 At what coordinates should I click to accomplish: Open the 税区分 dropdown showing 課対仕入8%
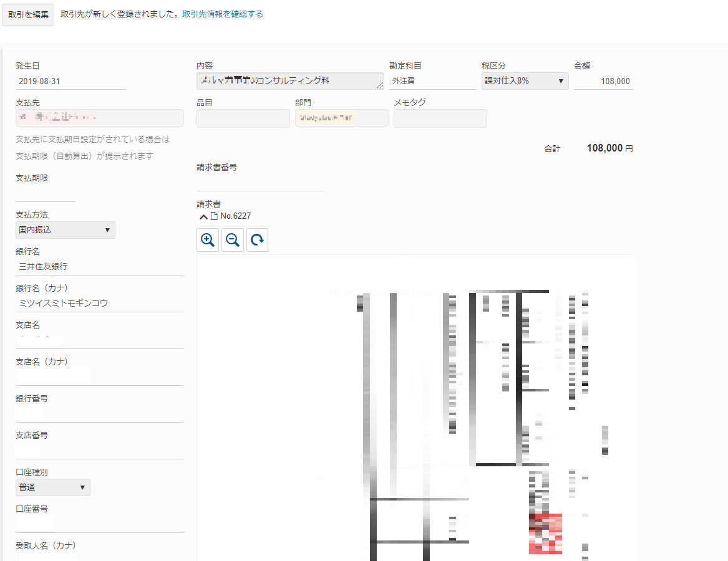[525, 81]
